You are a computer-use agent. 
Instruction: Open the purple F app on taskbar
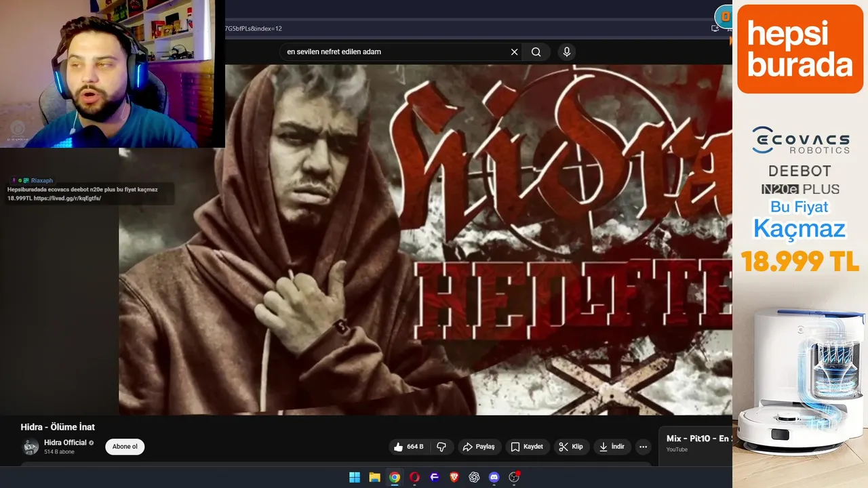coord(435,477)
